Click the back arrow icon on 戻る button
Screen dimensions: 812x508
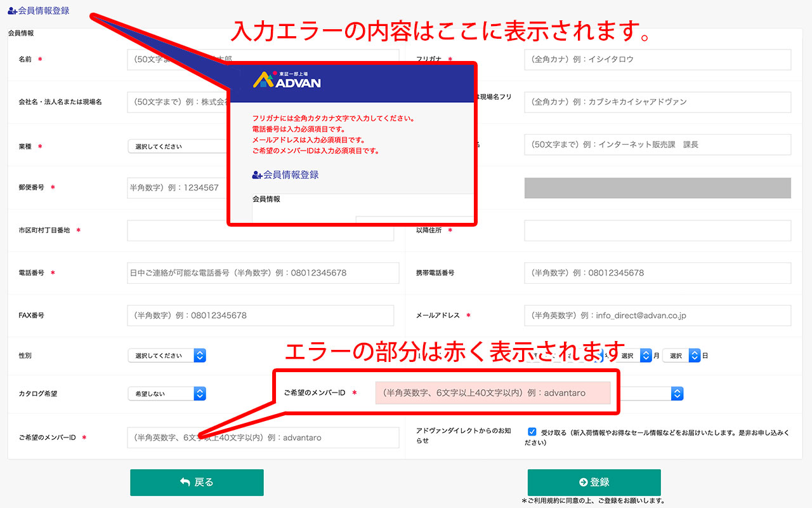click(x=185, y=483)
